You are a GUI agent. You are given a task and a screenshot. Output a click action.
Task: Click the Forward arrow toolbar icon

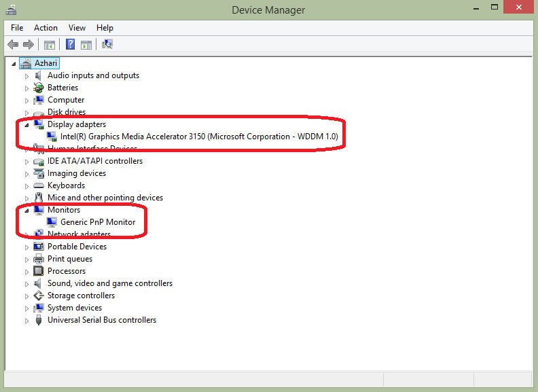tap(29, 44)
